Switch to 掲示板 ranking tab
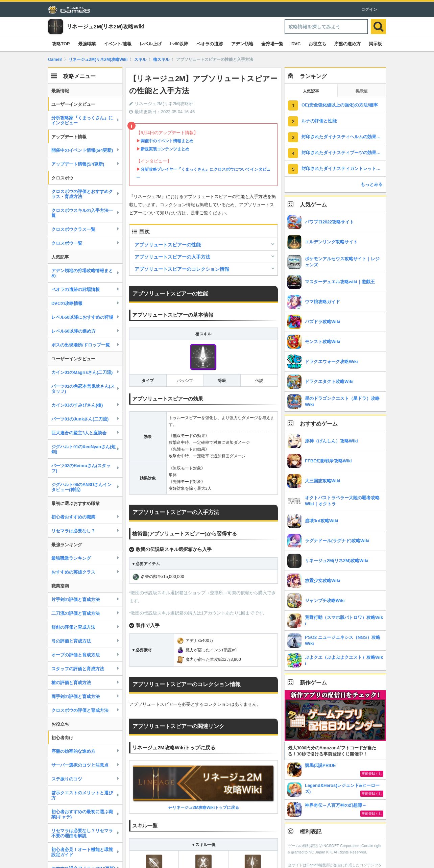434x868 pixels. (362, 91)
